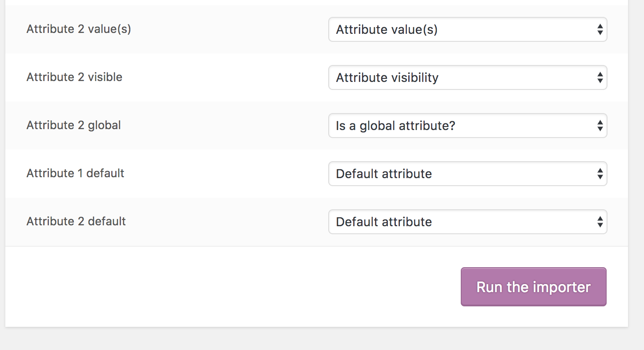Click the gray page background below the form

tap(311, 340)
